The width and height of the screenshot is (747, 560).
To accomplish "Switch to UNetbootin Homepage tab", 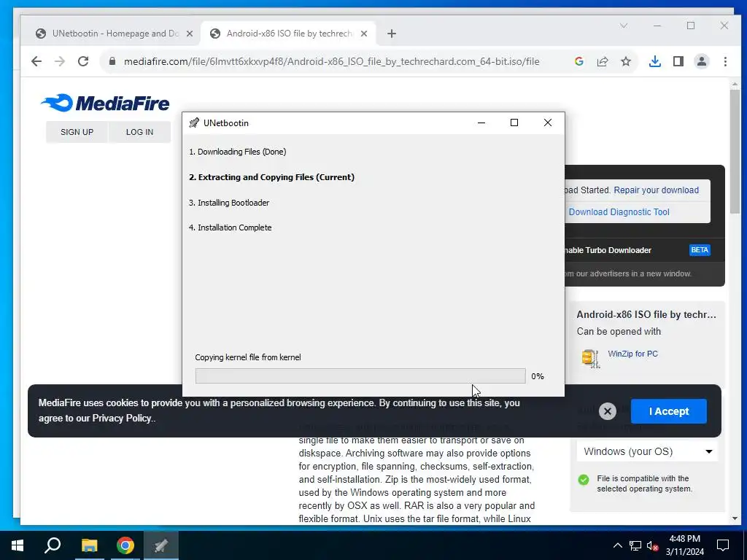I will click(x=115, y=34).
